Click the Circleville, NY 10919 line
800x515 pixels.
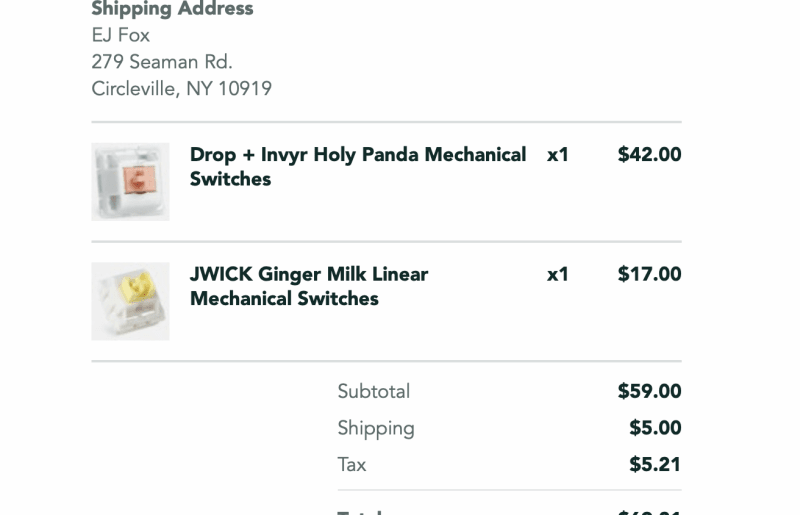tap(181, 89)
